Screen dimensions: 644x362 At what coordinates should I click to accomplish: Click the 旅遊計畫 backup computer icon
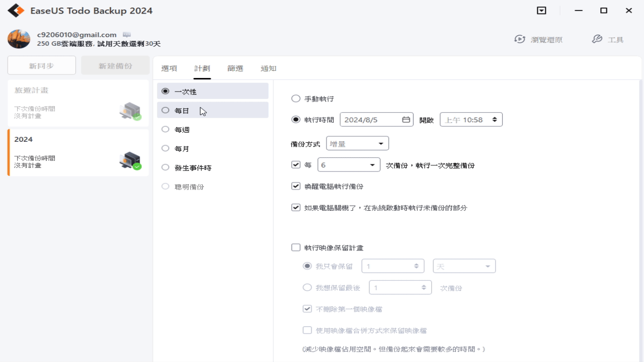pyautogui.click(x=130, y=111)
